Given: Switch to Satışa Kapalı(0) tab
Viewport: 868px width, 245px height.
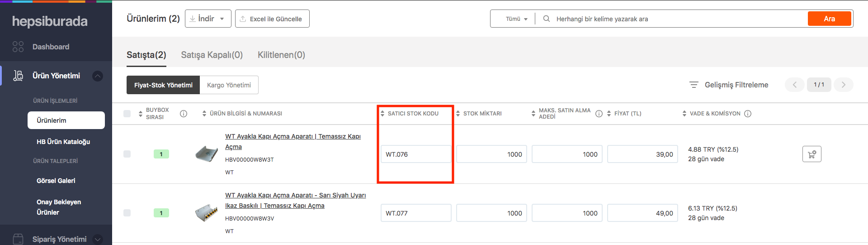Looking at the screenshot, I should click(x=212, y=55).
